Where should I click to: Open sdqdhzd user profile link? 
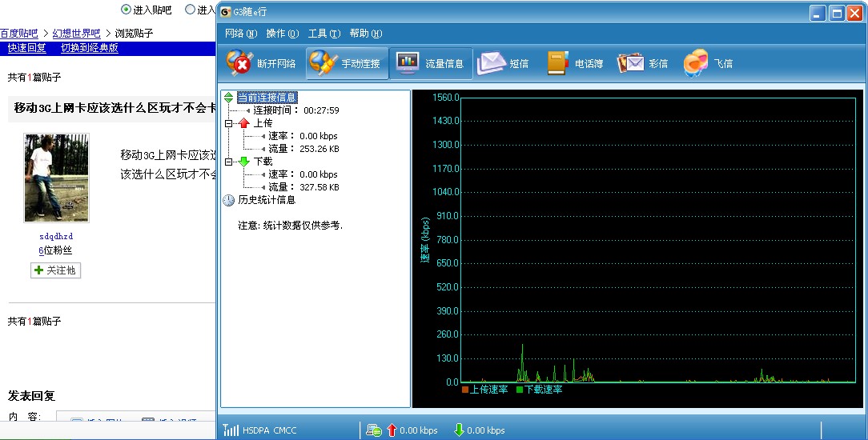coord(56,237)
